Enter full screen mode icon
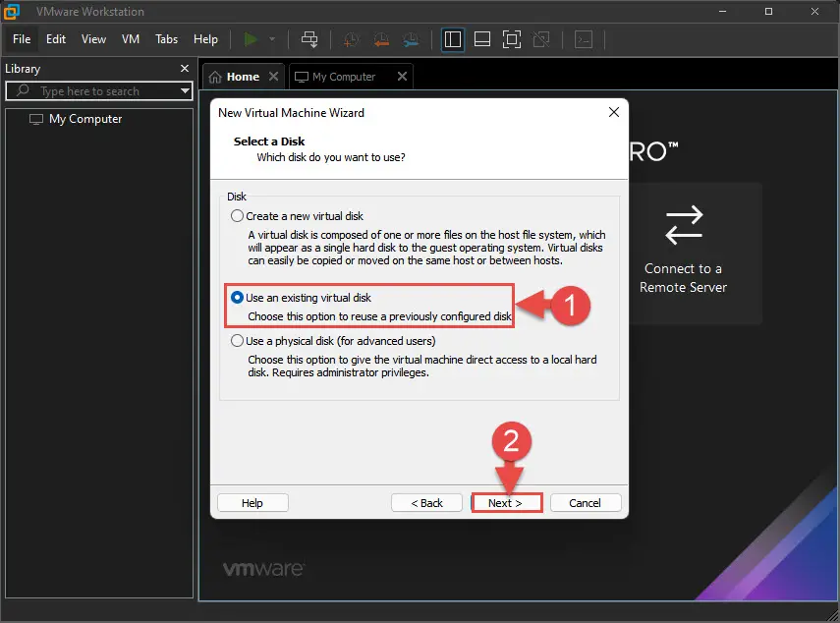840x623 pixels. [512, 39]
